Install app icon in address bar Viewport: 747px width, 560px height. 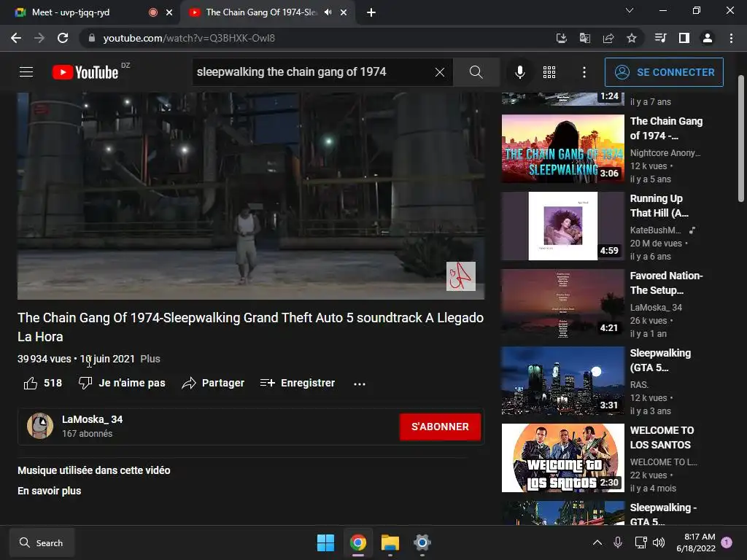[561, 38]
